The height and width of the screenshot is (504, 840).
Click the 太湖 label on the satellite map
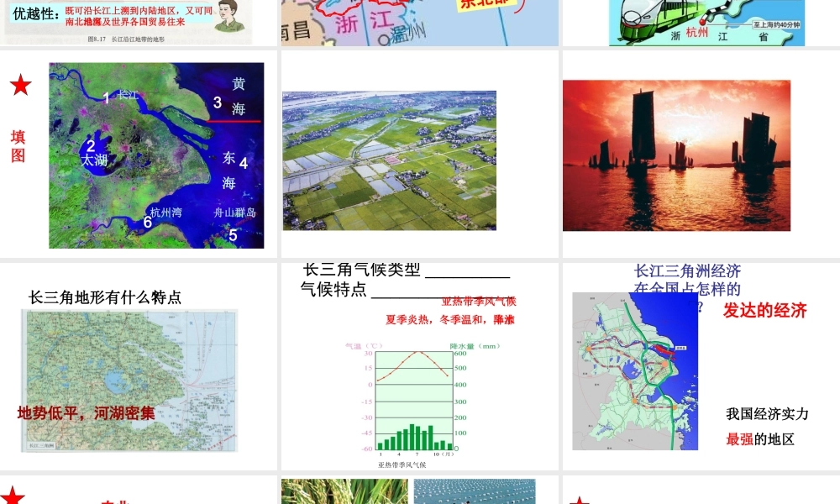click(x=94, y=160)
